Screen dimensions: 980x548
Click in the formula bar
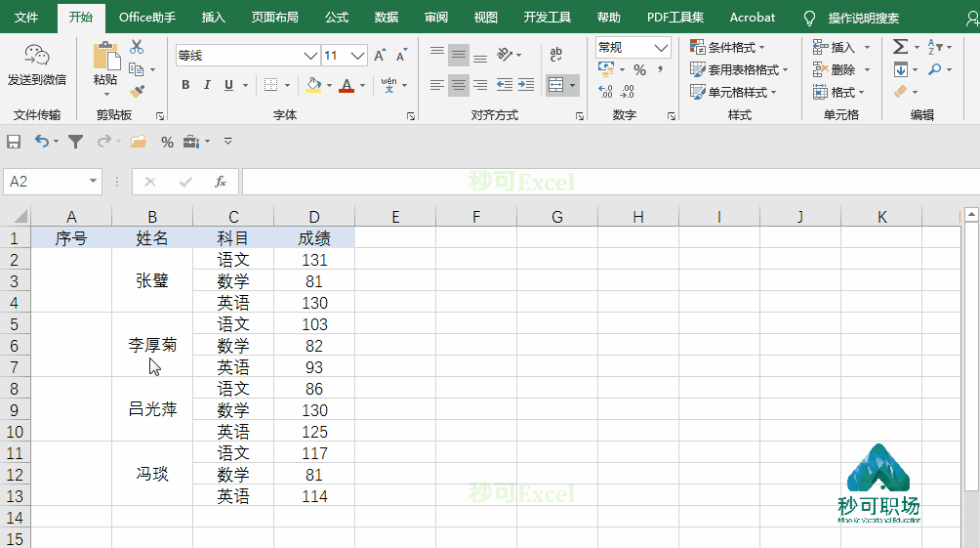[x=611, y=182]
